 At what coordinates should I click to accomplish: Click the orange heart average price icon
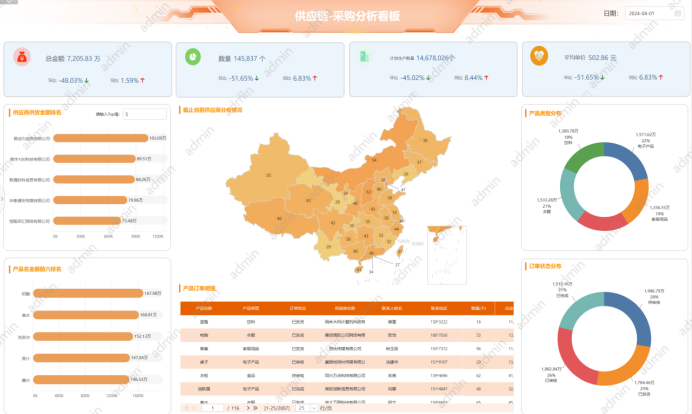[539, 57]
